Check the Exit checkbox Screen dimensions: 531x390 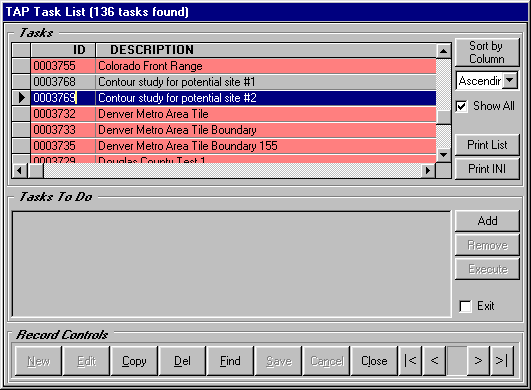tap(465, 306)
